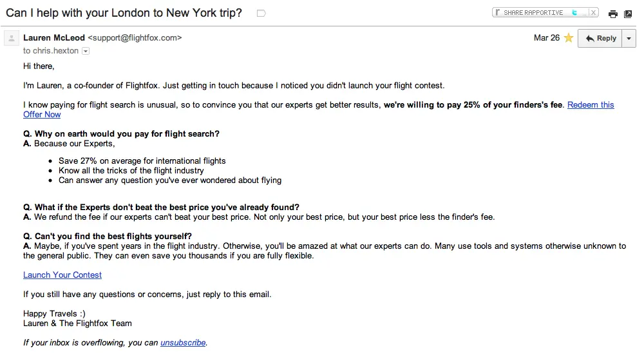
Task: Dismiss the Share Rapportive banner
Action: click(x=593, y=12)
